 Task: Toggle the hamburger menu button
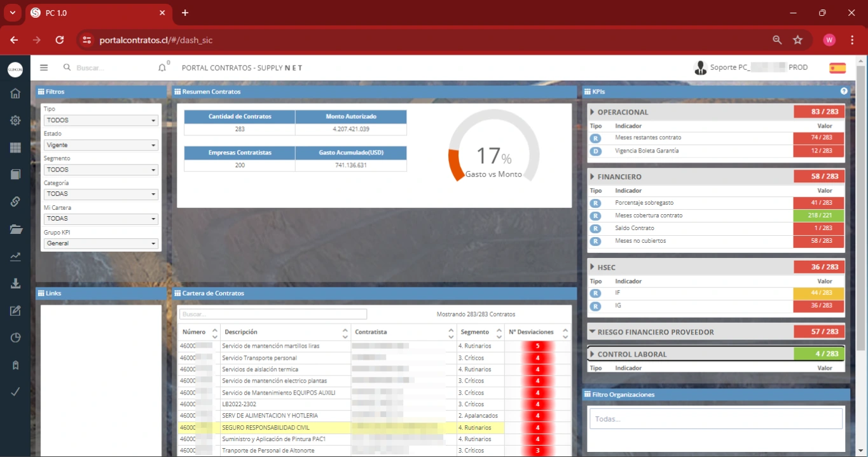[44, 68]
